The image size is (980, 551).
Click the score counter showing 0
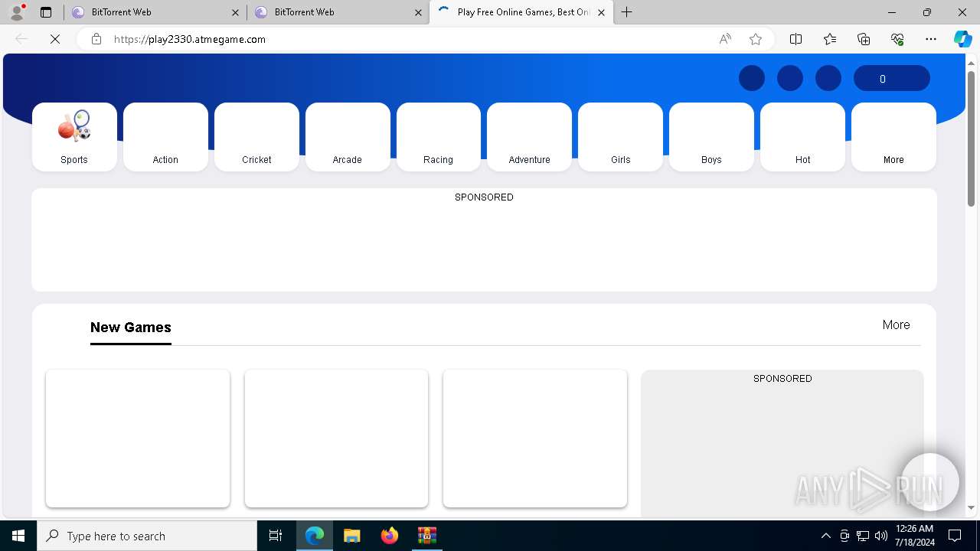[x=892, y=79]
